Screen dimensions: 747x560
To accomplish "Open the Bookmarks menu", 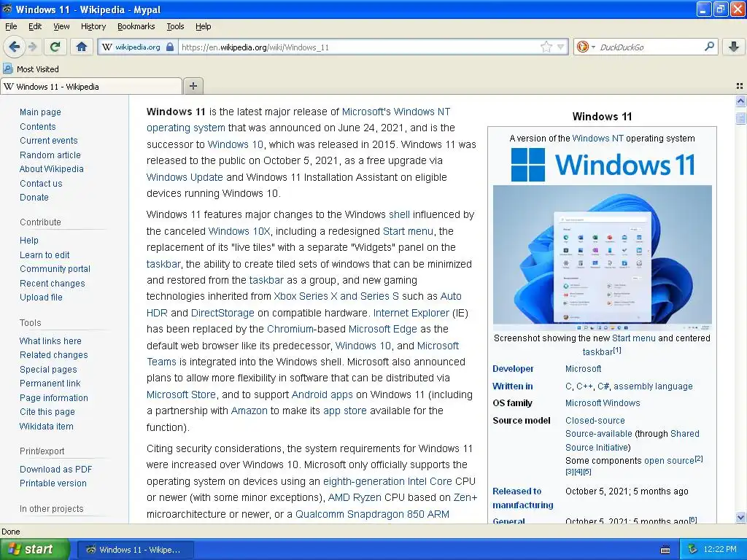I will click(136, 26).
